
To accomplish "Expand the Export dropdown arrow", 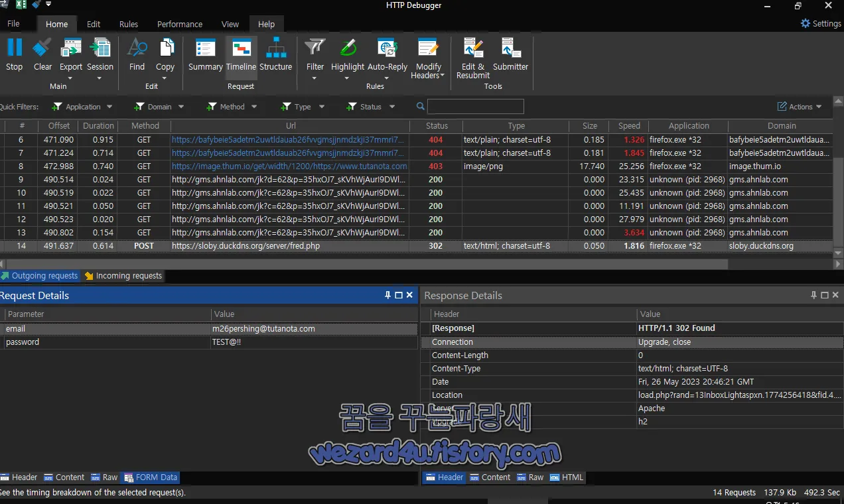I will pos(71,78).
